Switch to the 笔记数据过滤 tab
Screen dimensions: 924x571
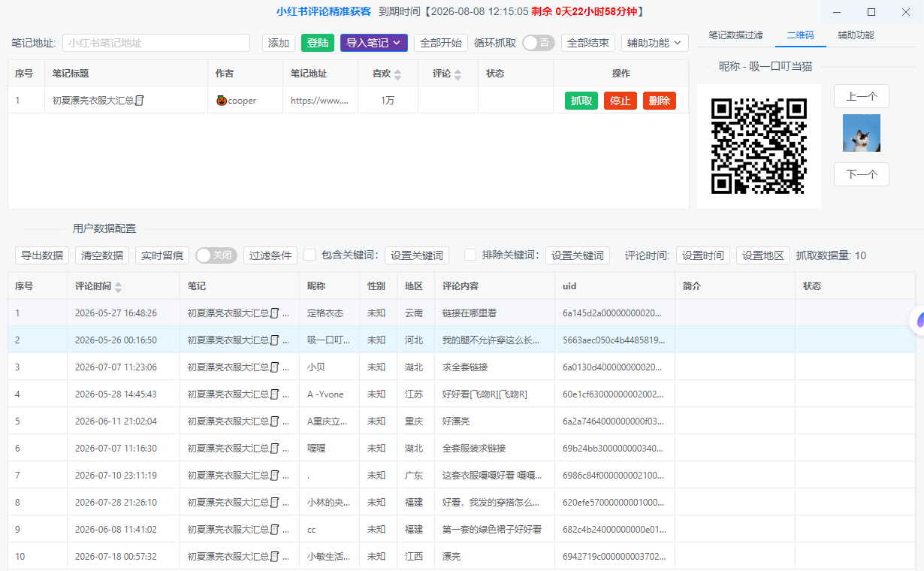pos(736,35)
